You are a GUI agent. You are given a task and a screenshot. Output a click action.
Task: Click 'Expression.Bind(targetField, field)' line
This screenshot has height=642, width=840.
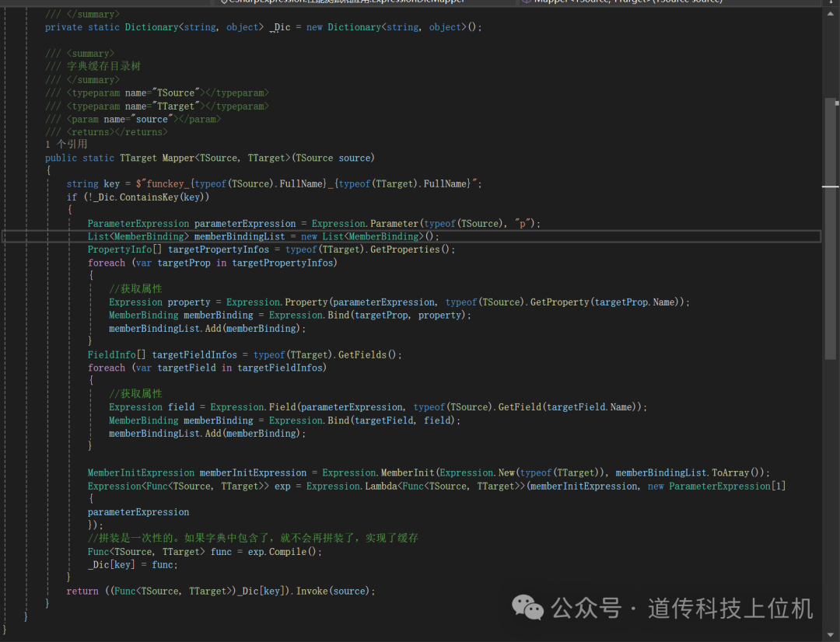tap(285, 420)
